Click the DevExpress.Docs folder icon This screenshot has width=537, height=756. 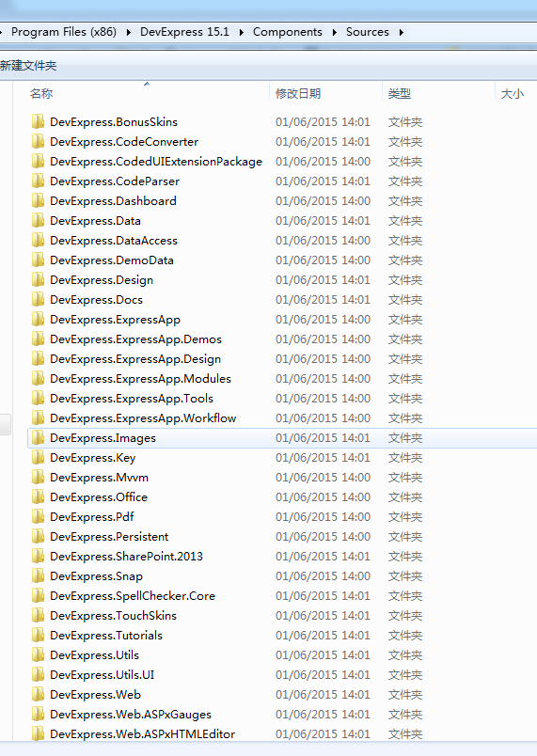coord(38,299)
